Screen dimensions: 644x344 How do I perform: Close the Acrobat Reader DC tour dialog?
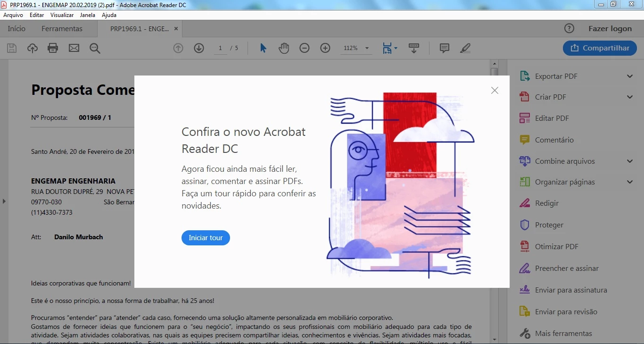tap(495, 91)
